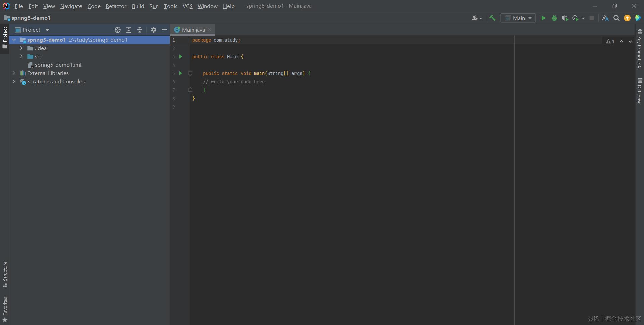Toggle the Favorites tool window button
Viewport: 644px width, 325px height.
pos(5,309)
